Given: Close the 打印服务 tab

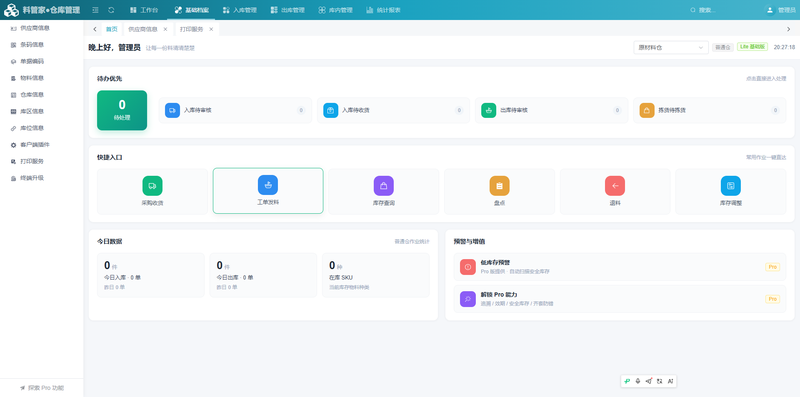Looking at the screenshot, I should tap(211, 29).
